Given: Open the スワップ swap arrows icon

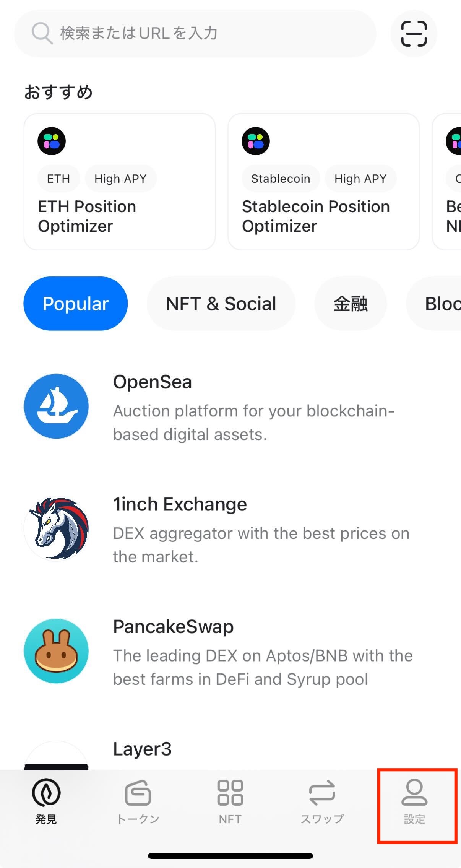Looking at the screenshot, I should click(x=322, y=793).
